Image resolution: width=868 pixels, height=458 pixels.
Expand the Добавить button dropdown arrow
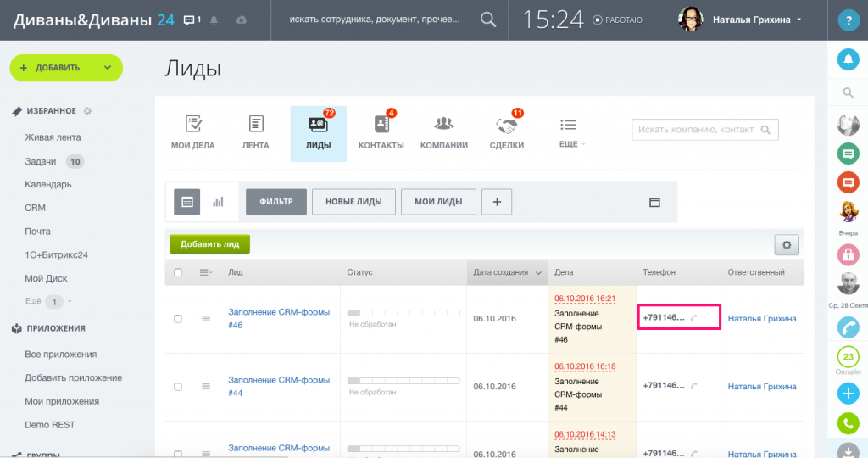pyautogui.click(x=108, y=68)
